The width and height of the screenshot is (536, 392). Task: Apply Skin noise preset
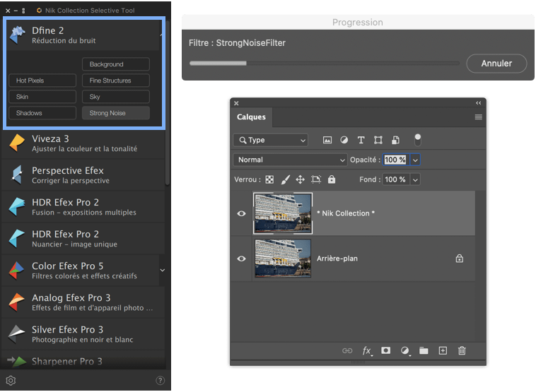[x=42, y=97]
